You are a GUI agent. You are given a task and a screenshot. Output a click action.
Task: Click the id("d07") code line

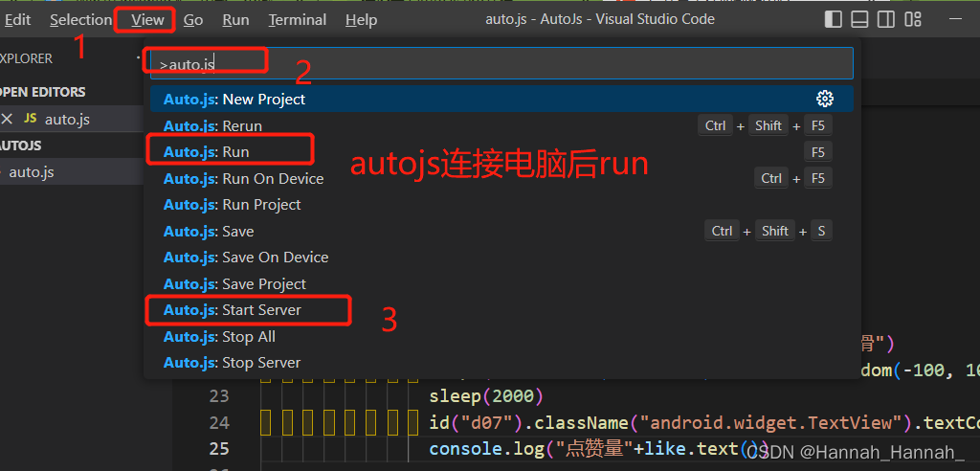tap(704, 423)
